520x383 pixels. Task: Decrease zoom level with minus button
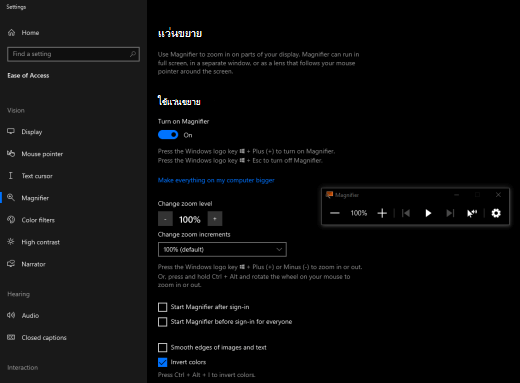[165, 219]
